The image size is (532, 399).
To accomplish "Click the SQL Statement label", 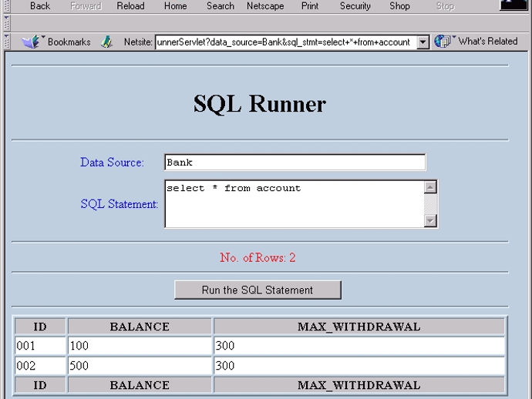I will pyautogui.click(x=119, y=204).
